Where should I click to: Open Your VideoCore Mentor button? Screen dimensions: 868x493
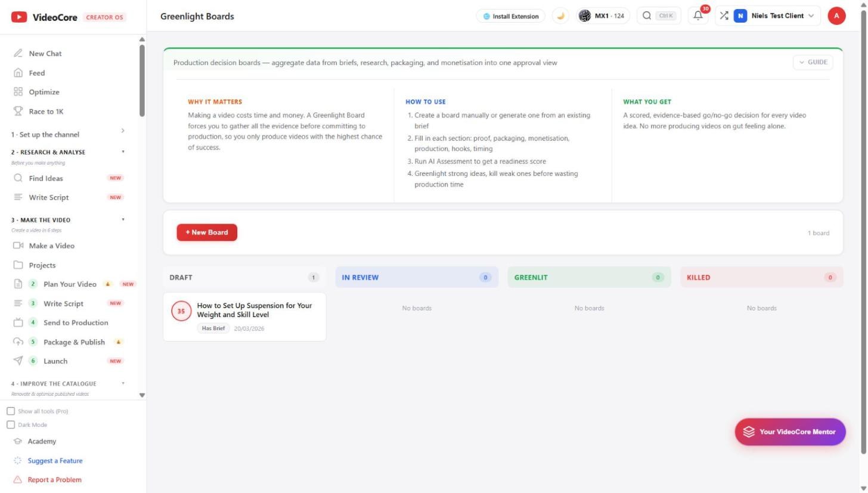tap(790, 432)
